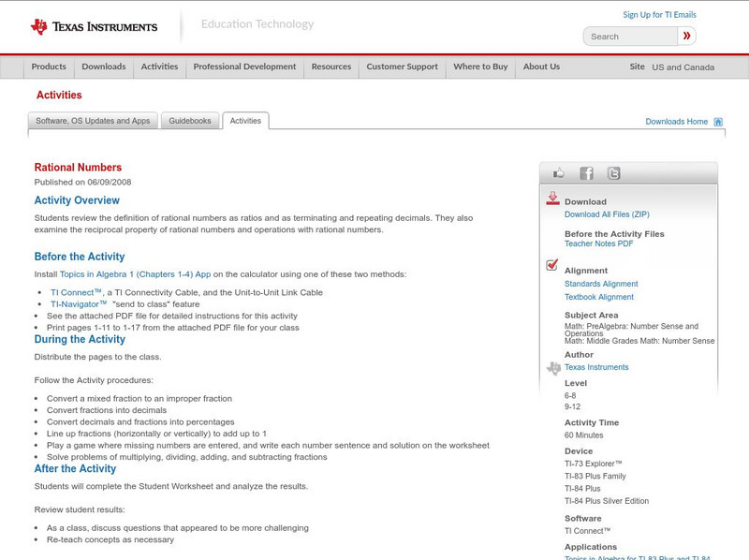Click the TI author logo icon
Screen dimensions: 749x560
pyautogui.click(x=553, y=368)
